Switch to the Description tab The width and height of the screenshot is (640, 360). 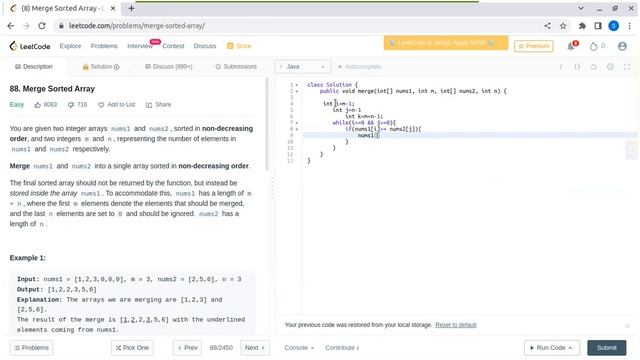pyautogui.click(x=34, y=67)
